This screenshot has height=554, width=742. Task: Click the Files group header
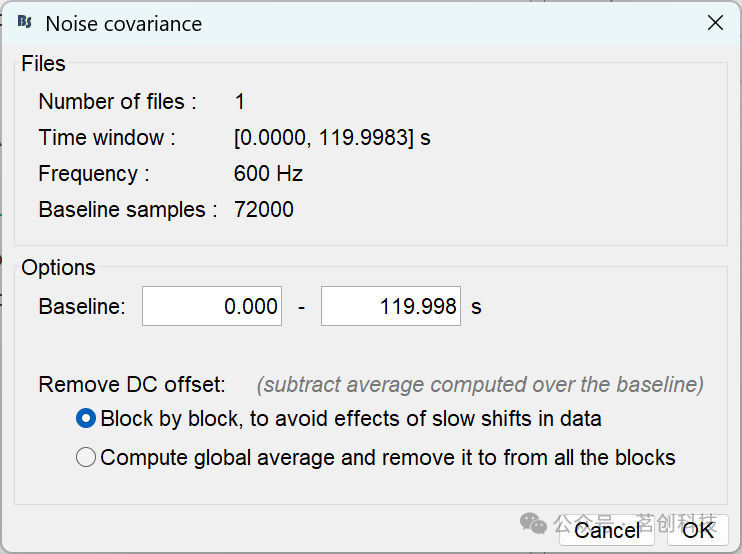click(43, 63)
